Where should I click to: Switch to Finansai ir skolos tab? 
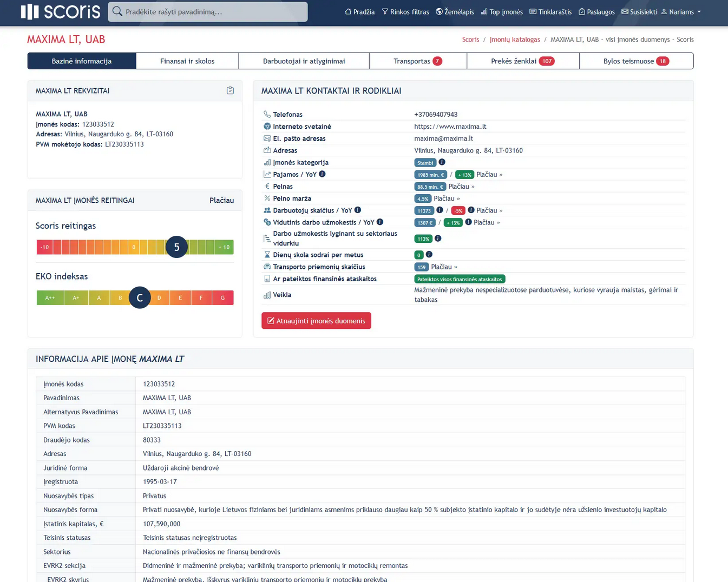[187, 61]
